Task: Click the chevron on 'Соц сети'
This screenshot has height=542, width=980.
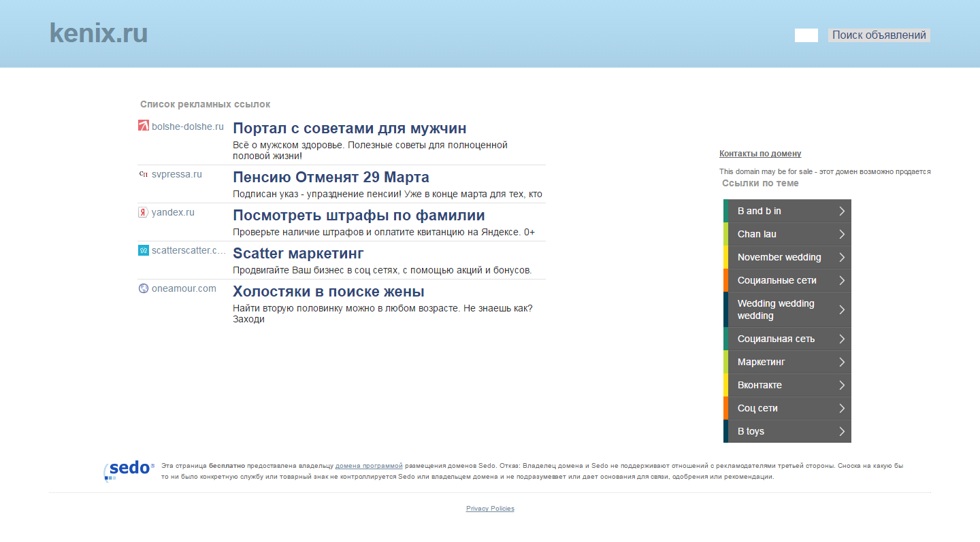Action: pos(842,408)
